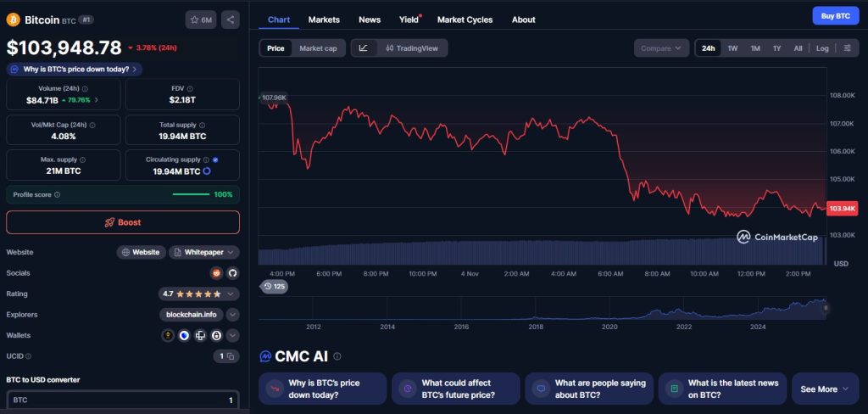
Task: Click the info icon beside CMC AI
Action: [x=337, y=357]
